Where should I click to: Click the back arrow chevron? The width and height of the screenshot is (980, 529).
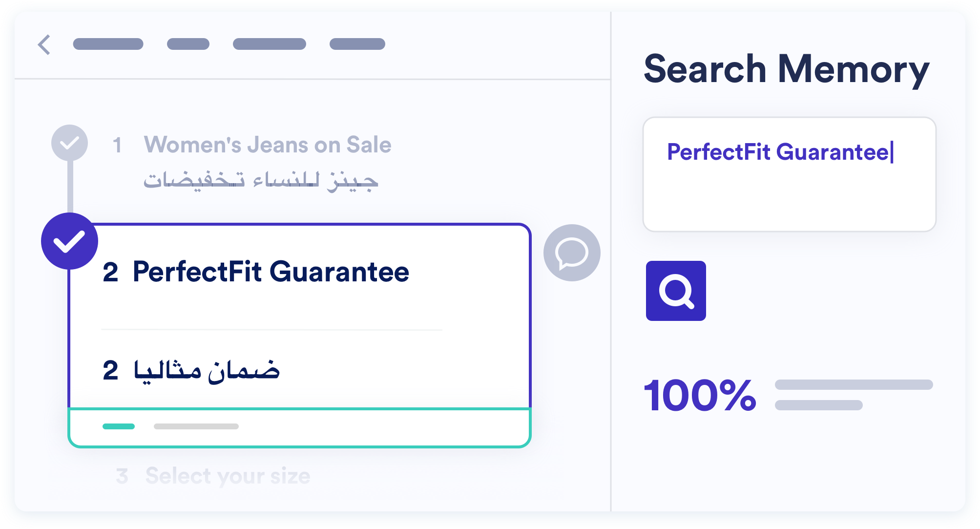point(44,44)
